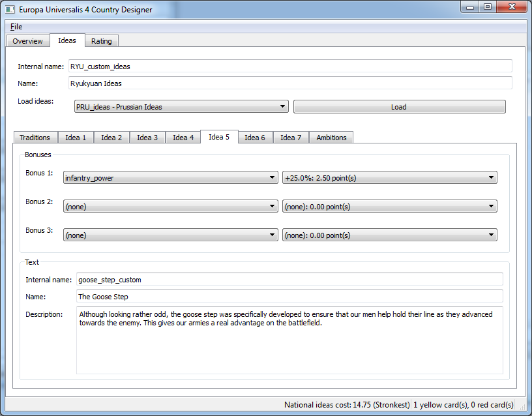Click the National ideas cost status text
532x416 pixels.
click(347, 405)
